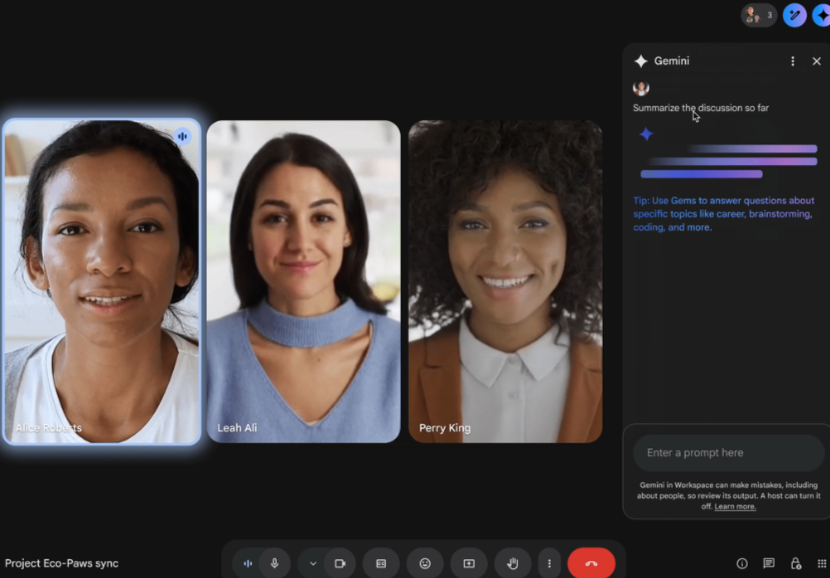
Task: Expand the camera options chevron
Action: (x=313, y=563)
